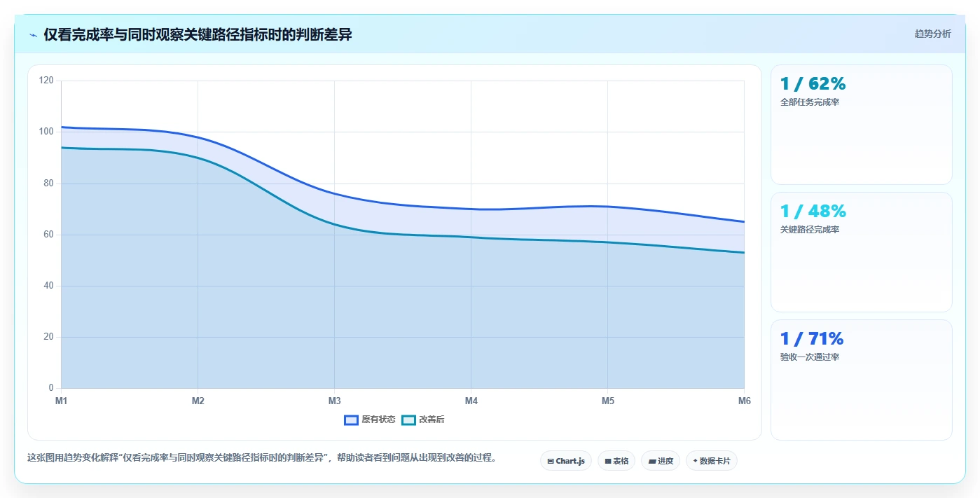Click the description sentence below the chart
Image resolution: width=980 pixels, height=498 pixels.
tap(262, 458)
